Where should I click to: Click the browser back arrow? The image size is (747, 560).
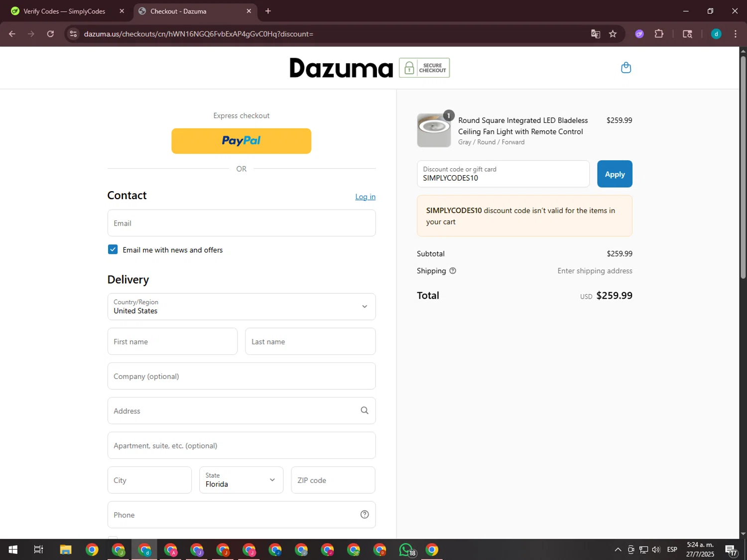[12, 34]
